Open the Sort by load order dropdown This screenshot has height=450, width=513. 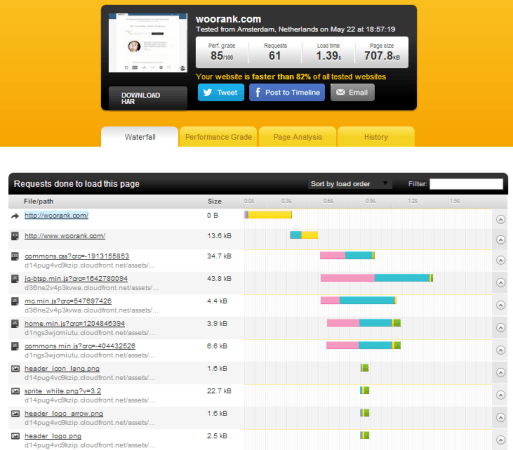[349, 184]
